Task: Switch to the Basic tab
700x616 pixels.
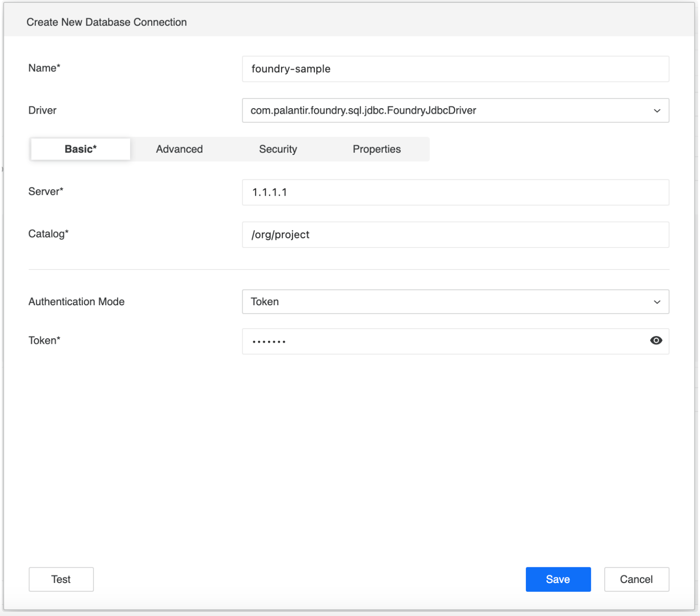Action: (x=81, y=149)
